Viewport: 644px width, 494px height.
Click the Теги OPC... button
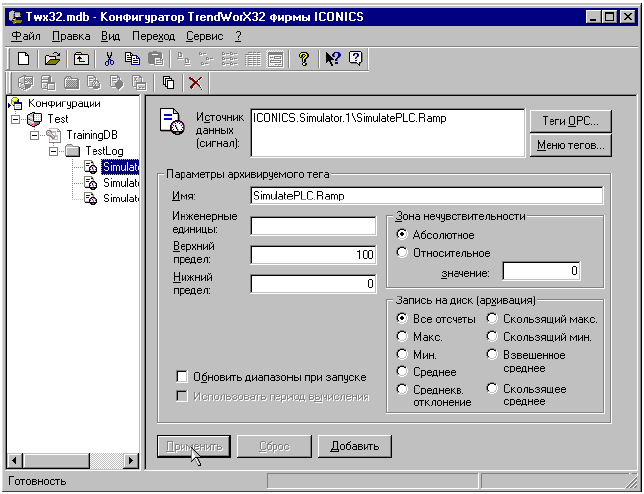(x=570, y=121)
